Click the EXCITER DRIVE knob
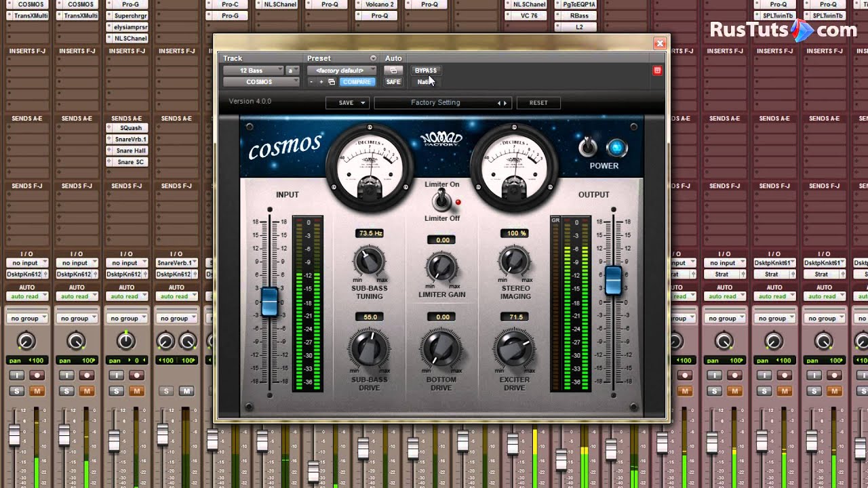868x488 pixels. pyautogui.click(x=515, y=349)
